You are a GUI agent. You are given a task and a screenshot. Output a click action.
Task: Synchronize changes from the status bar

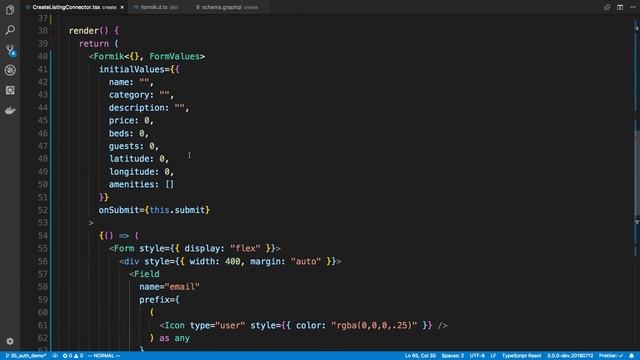[55, 356]
